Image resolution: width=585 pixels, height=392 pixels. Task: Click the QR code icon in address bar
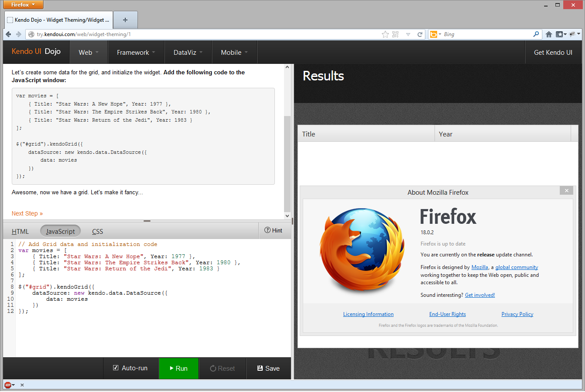coord(395,34)
